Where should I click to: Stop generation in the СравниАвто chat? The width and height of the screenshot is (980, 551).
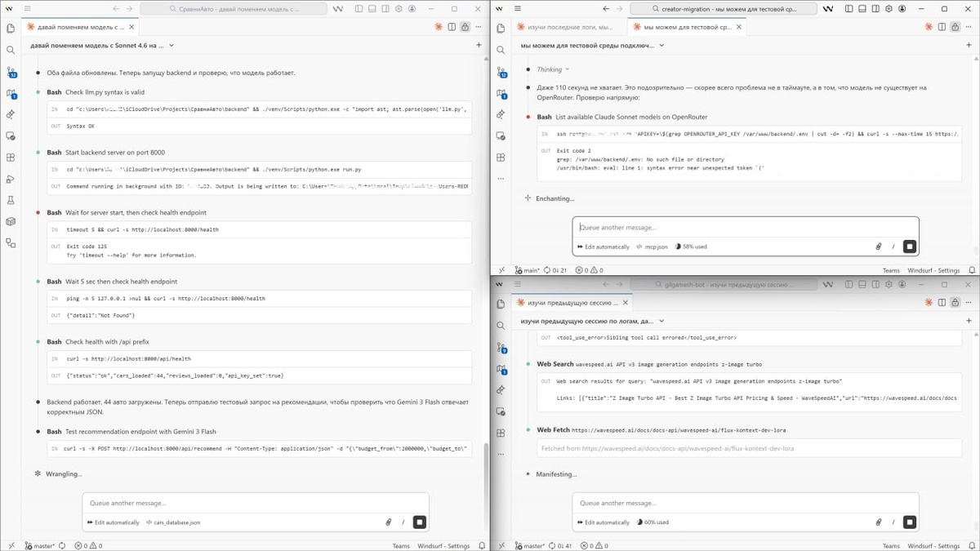419,522
